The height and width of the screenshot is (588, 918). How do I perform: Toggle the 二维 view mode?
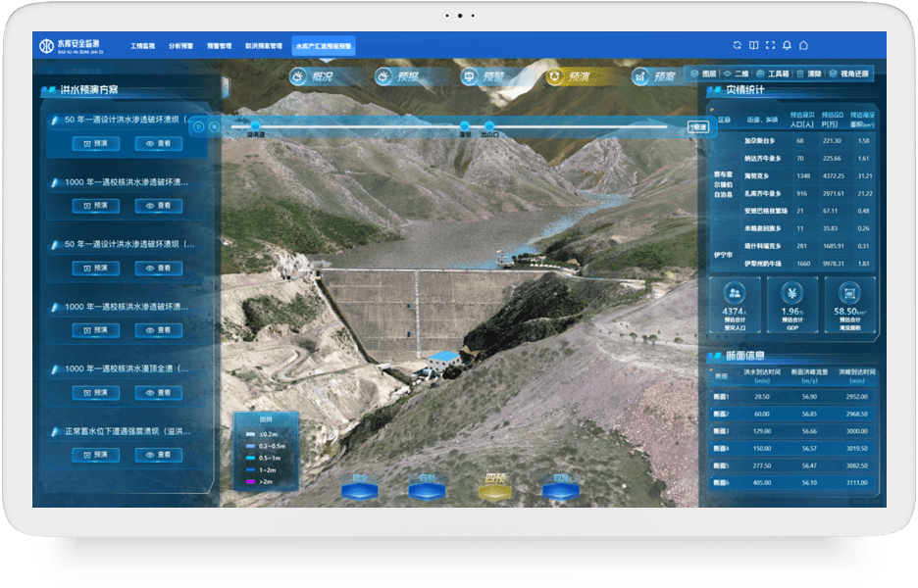pos(737,73)
